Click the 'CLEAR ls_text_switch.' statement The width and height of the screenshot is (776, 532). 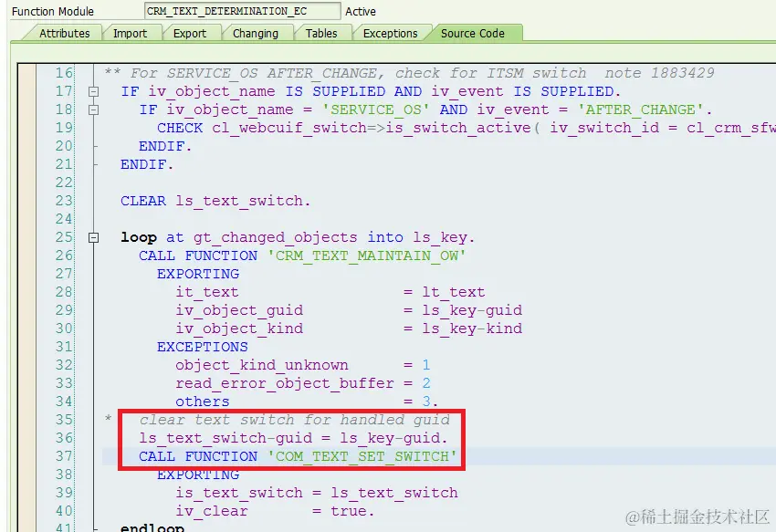(x=215, y=201)
